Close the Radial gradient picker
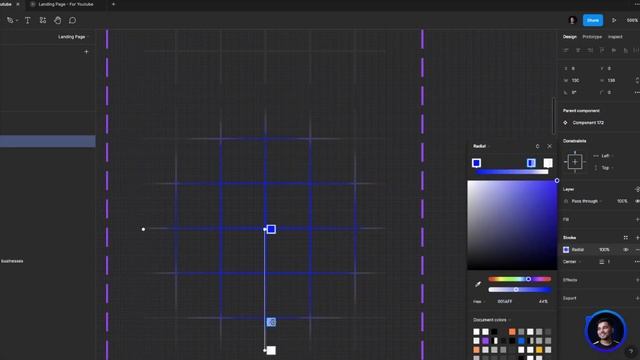 [x=549, y=146]
